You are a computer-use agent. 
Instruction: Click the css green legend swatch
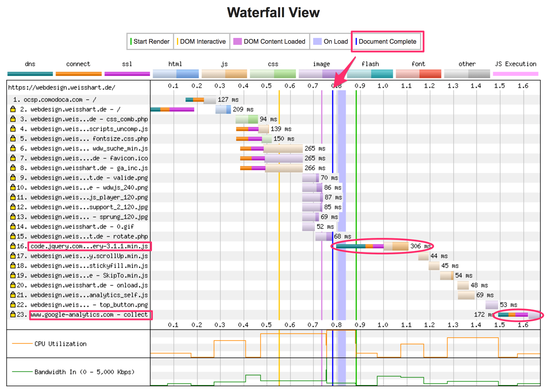pos(273,74)
